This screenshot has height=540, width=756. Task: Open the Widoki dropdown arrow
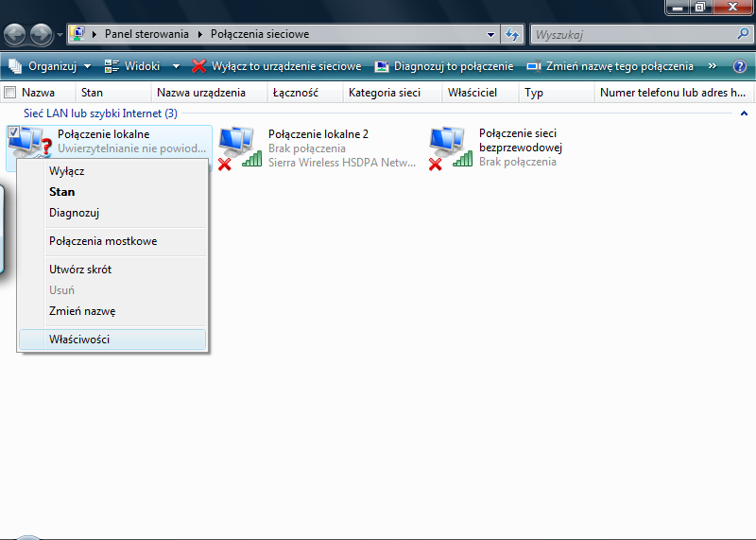(176, 67)
